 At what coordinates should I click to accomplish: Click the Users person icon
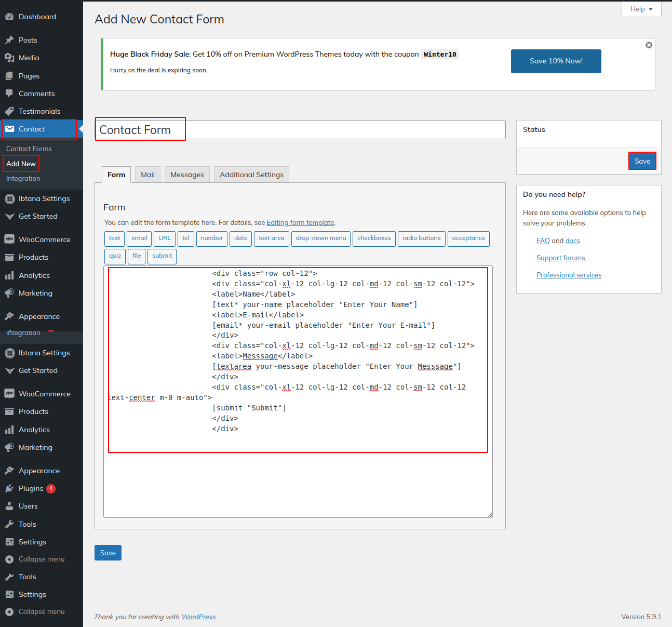pos(9,506)
